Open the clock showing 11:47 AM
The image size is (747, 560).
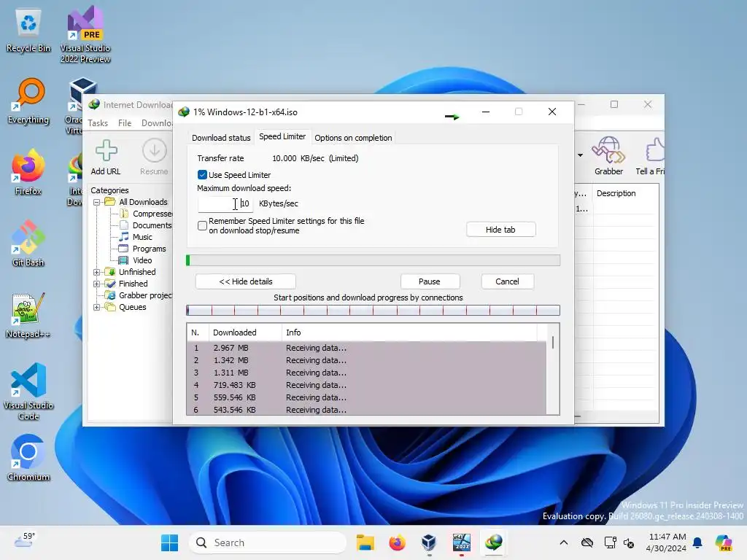[x=667, y=542]
